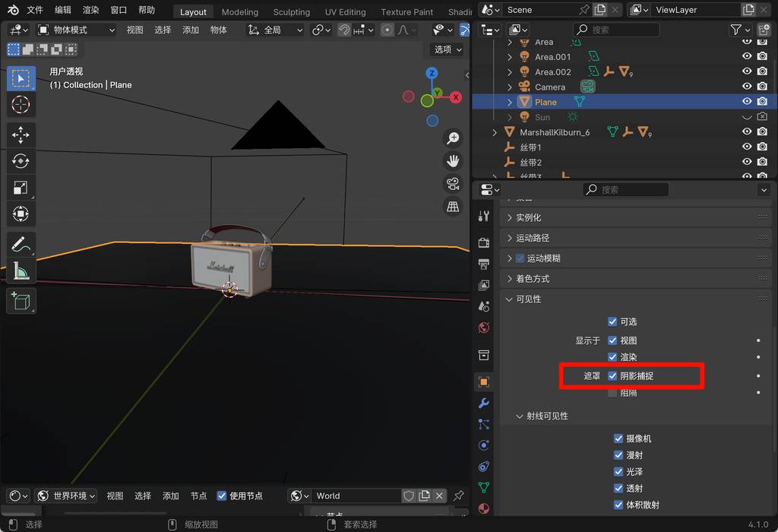Disable the 摄像机 ray visibility checkbox
The width and height of the screenshot is (778, 532).
(618, 439)
